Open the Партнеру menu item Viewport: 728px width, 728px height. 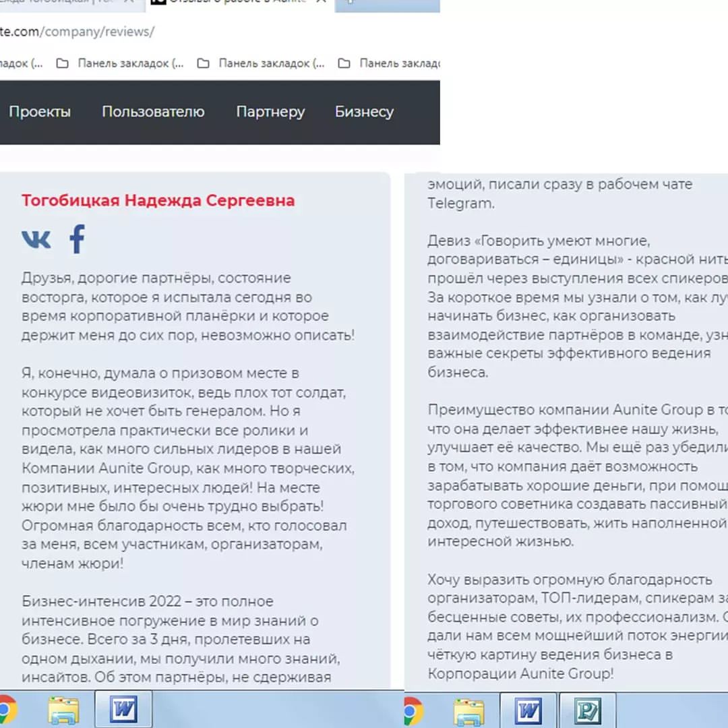click(270, 112)
